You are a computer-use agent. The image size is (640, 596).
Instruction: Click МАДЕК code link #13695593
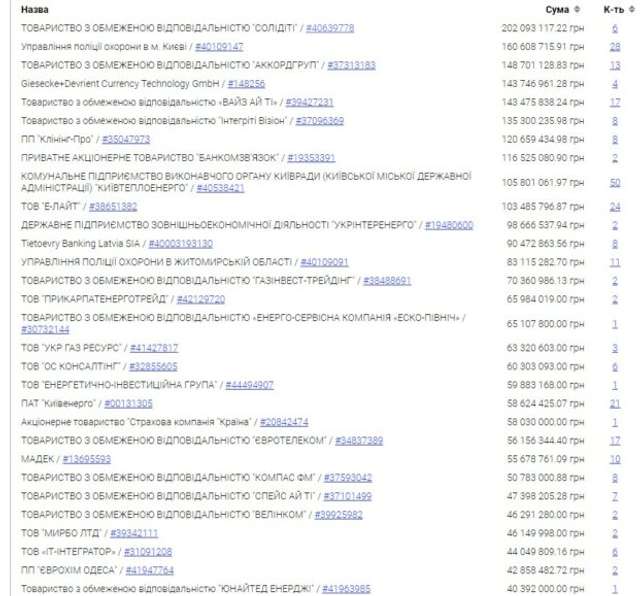pos(86,459)
